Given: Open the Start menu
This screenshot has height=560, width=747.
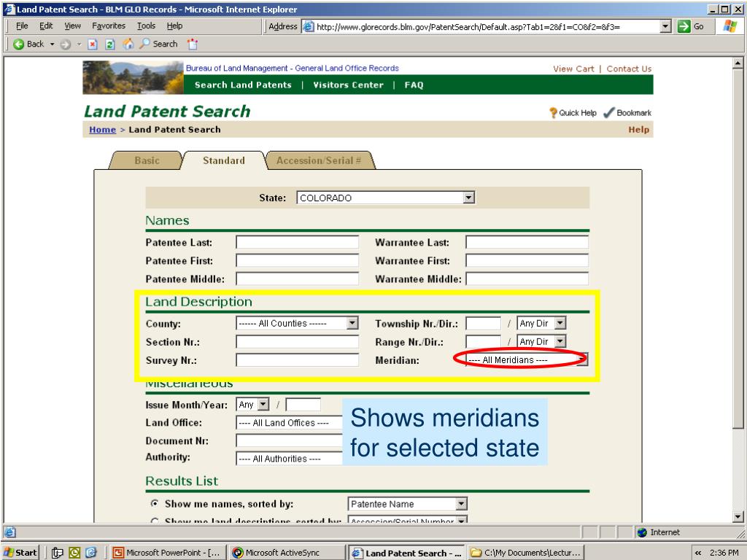Looking at the screenshot, I should (x=20, y=553).
